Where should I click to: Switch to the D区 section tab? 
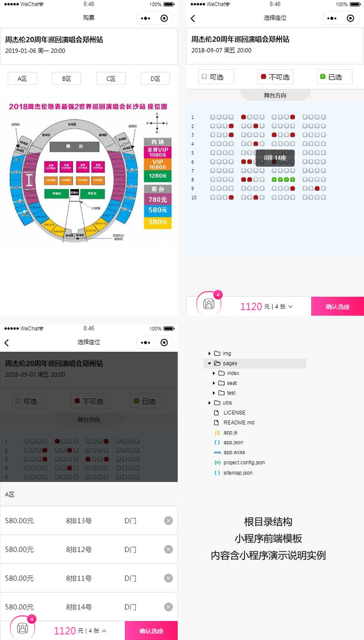[x=156, y=79]
